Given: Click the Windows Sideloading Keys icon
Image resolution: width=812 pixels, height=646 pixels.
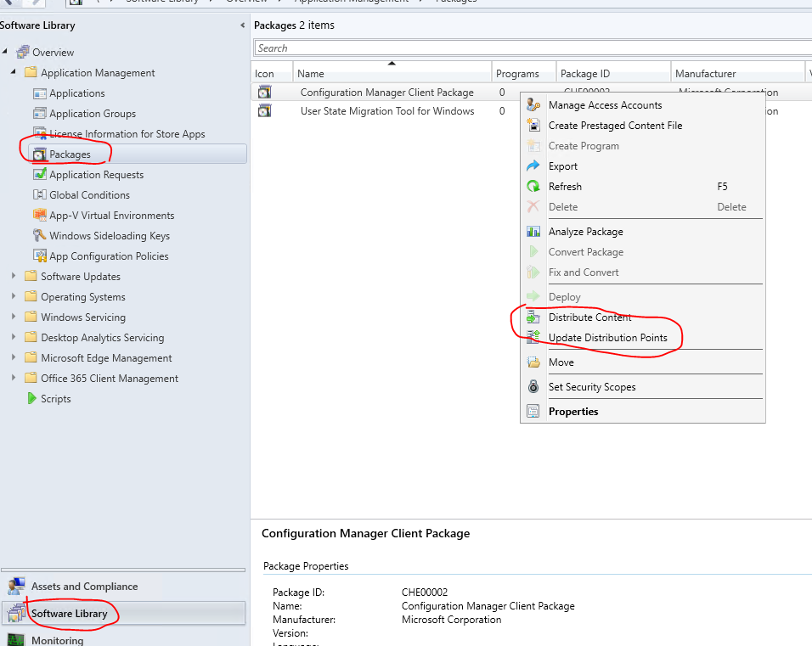Looking at the screenshot, I should (40, 235).
